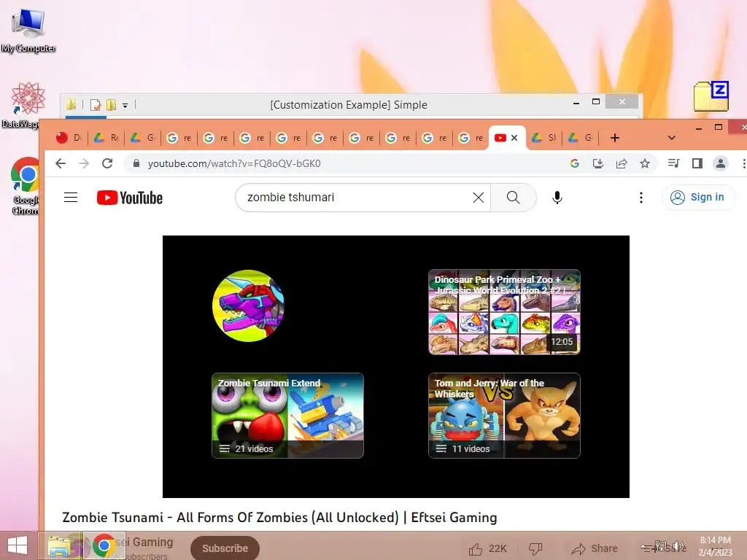Close the active YouTube tab

[514, 138]
